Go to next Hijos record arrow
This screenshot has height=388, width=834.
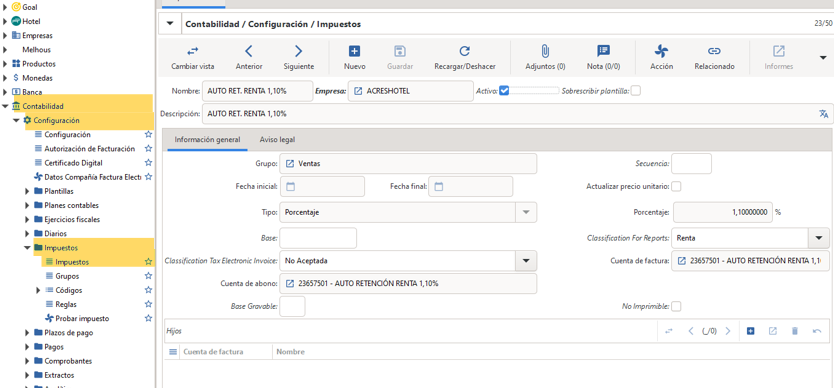pyautogui.click(x=728, y=331)
